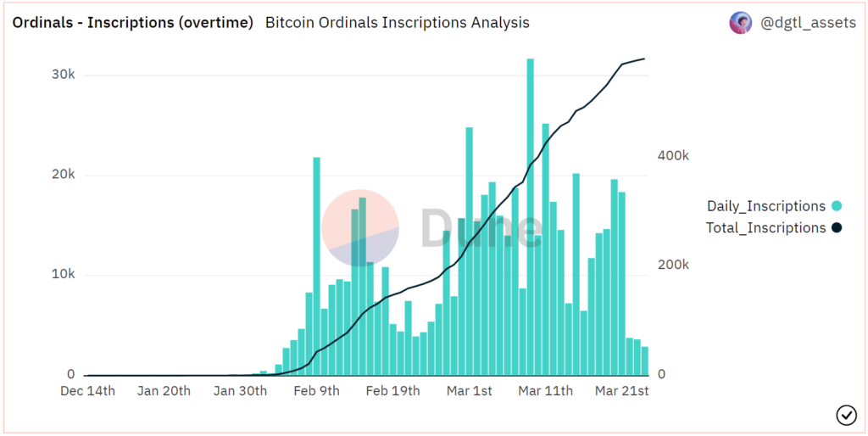Click the dark Total_Inscriptions legend dot

click(x=837, y=228)
